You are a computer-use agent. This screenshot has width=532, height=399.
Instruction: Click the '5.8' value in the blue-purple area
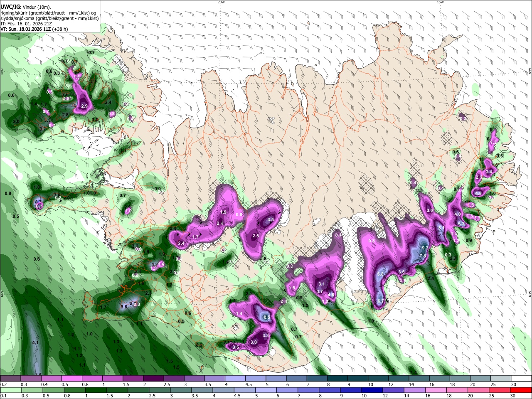(x=380, y=274)
